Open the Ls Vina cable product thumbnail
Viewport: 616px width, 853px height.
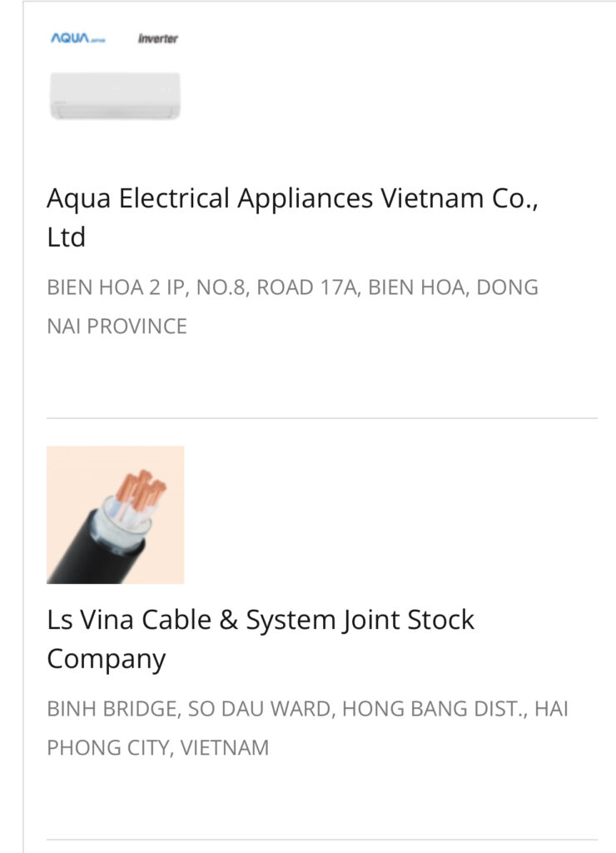click(x=115, y=515)
